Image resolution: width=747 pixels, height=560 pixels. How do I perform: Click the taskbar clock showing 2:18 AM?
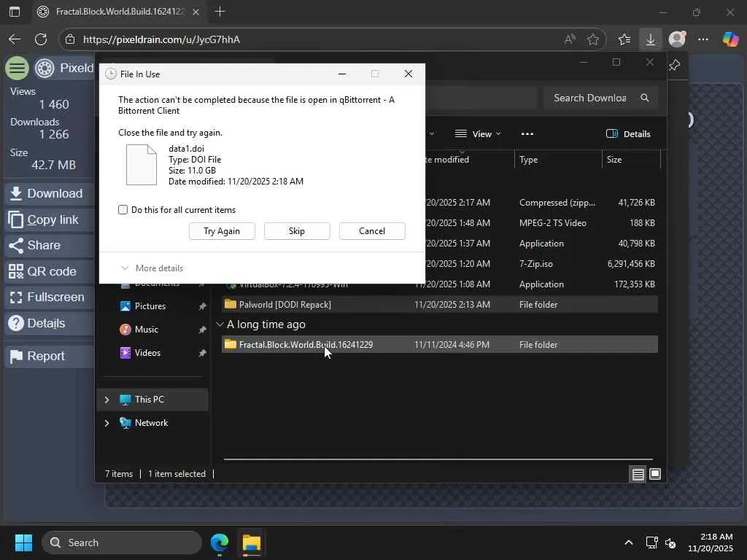tap(711, 542)
